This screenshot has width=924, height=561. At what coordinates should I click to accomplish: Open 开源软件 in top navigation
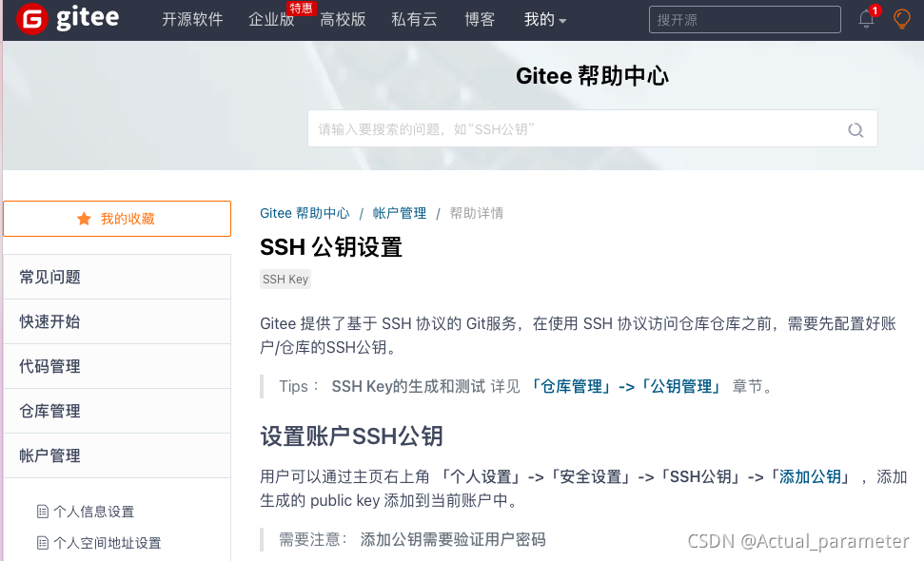192,19
